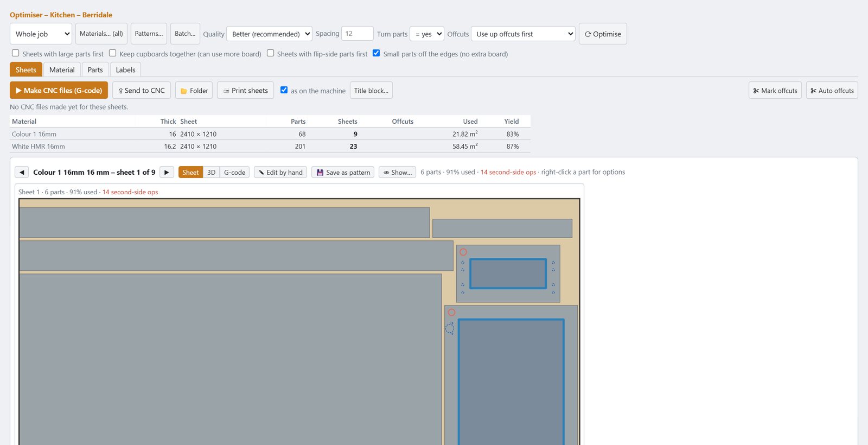Click the Yield column header
Viewport: 868px width, 445px height.
tap(512, 122)
